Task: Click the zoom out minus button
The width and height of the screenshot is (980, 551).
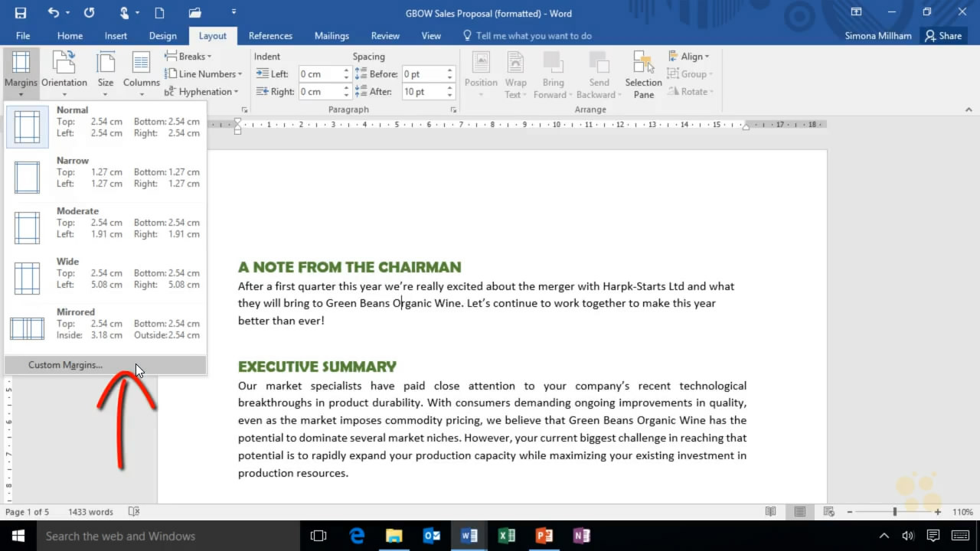Action: pos(849,512)
